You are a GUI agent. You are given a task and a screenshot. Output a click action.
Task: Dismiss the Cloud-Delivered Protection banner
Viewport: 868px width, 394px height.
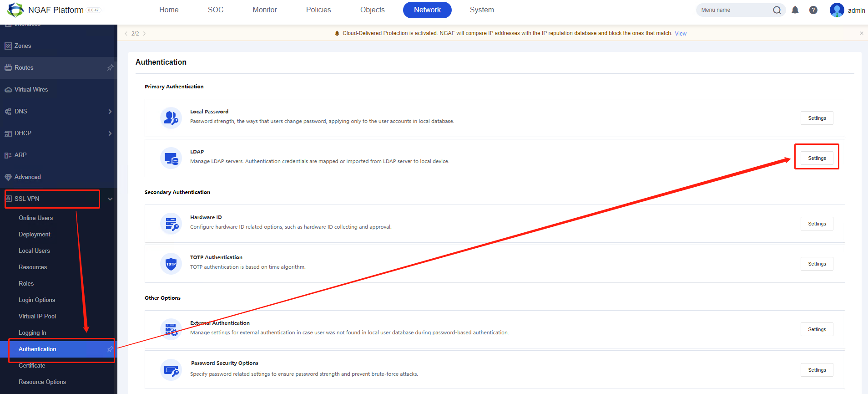click(861, 33)
